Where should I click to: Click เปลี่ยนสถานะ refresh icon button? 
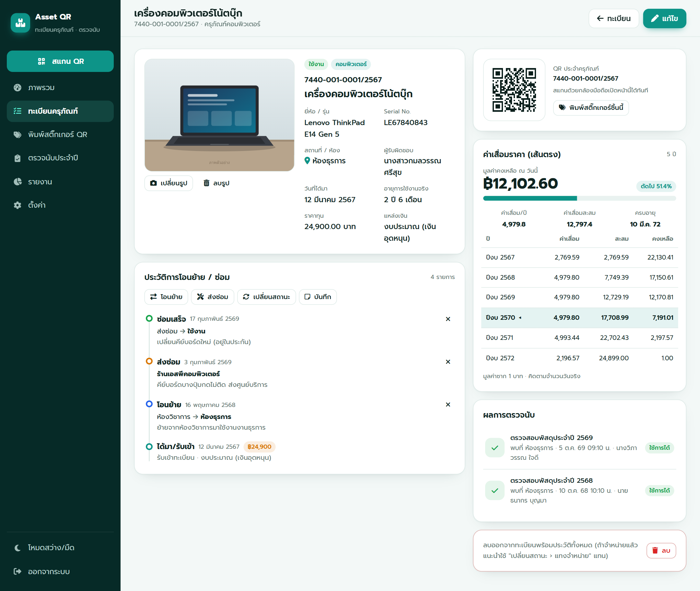(266, 297)
